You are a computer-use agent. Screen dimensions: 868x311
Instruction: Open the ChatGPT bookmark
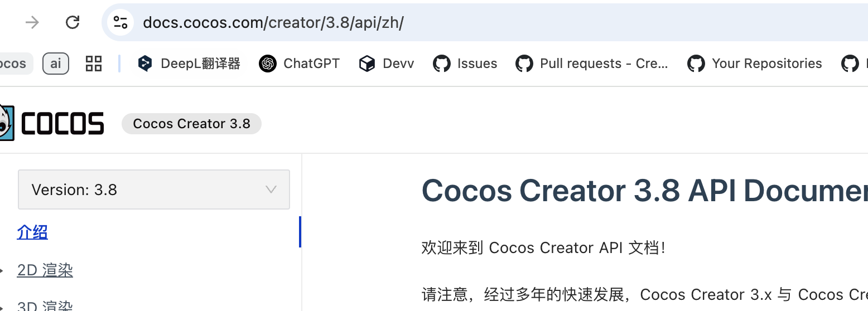pyautogui.click(x=300, y=64)
